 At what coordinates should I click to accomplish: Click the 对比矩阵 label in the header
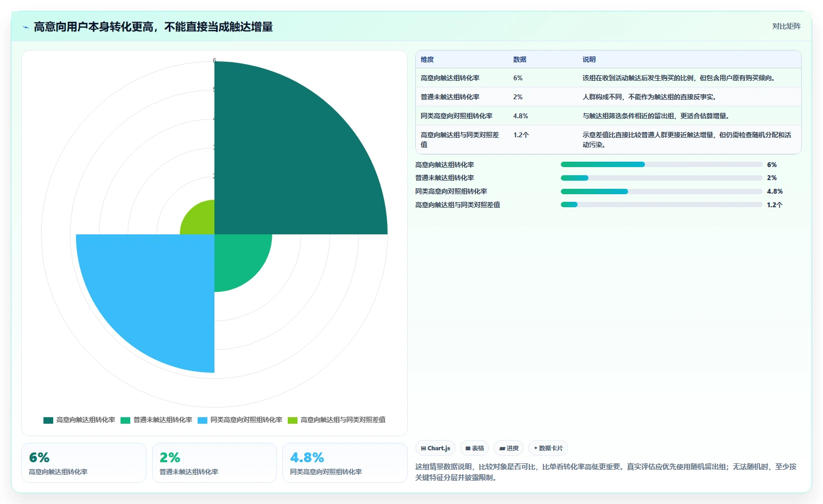tap(786, 26)
